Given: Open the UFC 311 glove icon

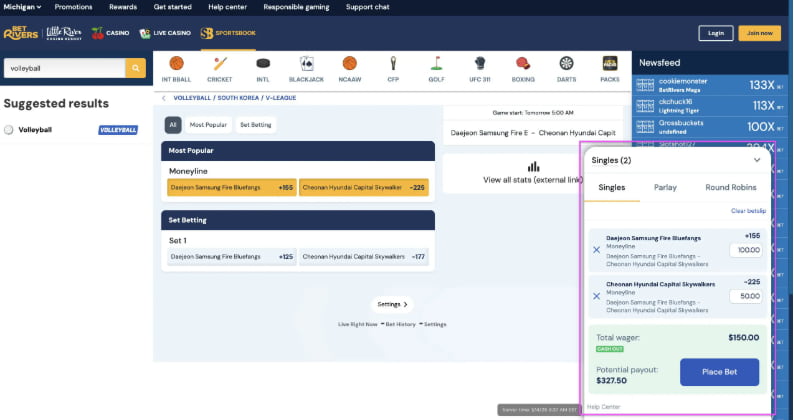Looking at the screenshot, I should [480, 63].
